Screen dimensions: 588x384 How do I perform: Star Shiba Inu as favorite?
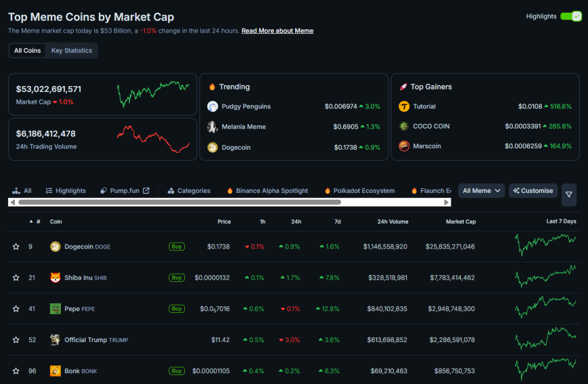coord(16,277)
